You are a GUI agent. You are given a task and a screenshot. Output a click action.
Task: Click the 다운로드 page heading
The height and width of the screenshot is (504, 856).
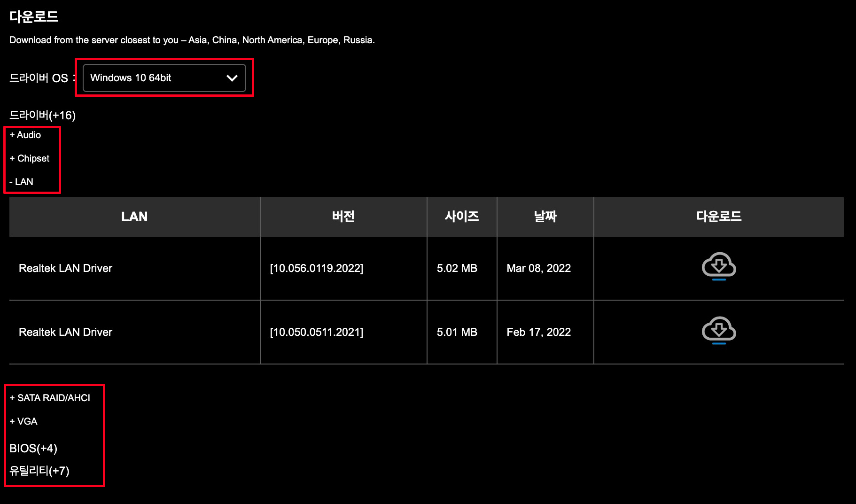coord(34,16)
